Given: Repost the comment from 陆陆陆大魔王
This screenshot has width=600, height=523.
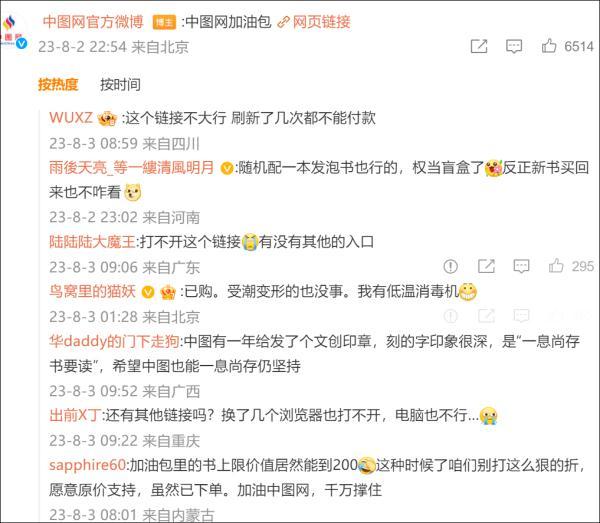Looking at the screenshot, I should click(x=486, y=266).
